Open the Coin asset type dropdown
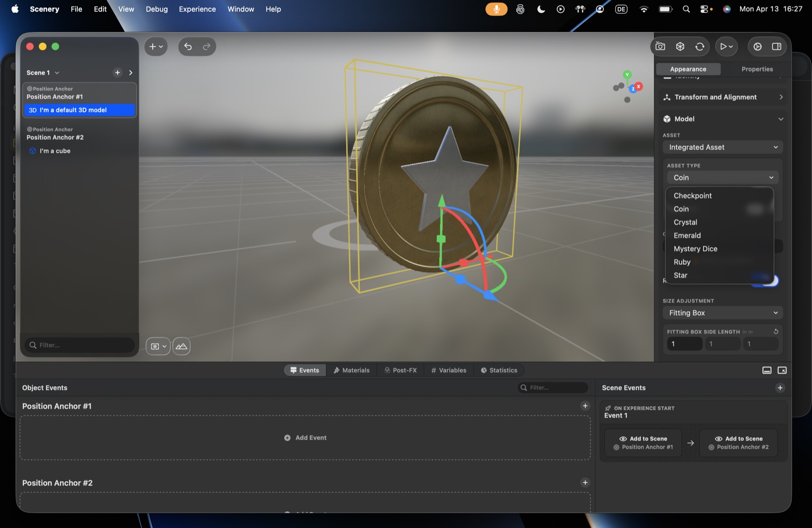Image resolution: width=812 pixels, height=528 pixels. pos(723,178)
